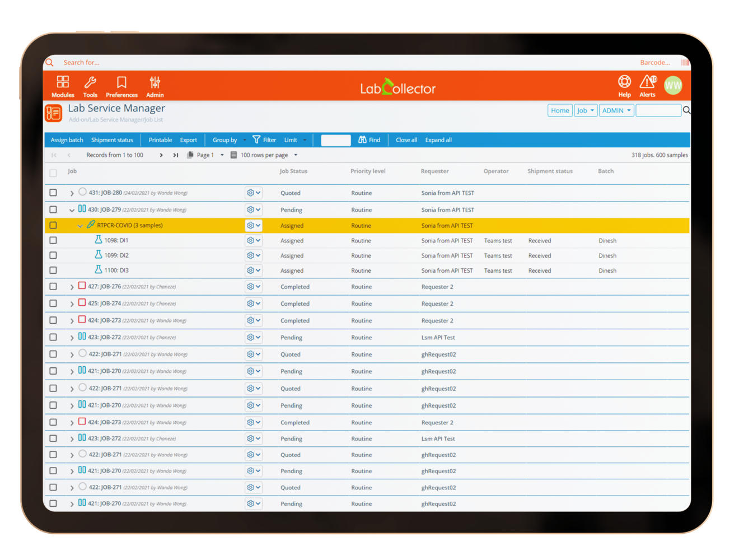The image size is (739, 560).
Task: Go to the next page arrow
Action: pyautogui.click(x=161, y=155)
